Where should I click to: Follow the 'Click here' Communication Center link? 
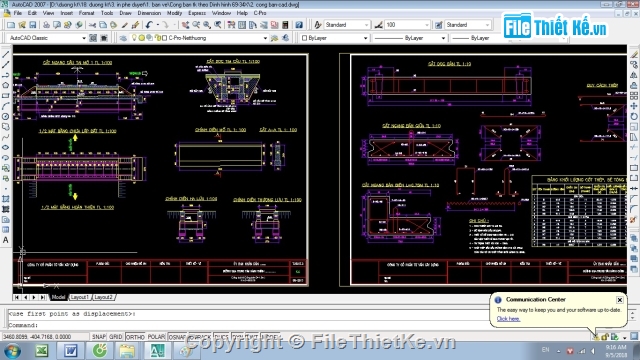(508, 319)
